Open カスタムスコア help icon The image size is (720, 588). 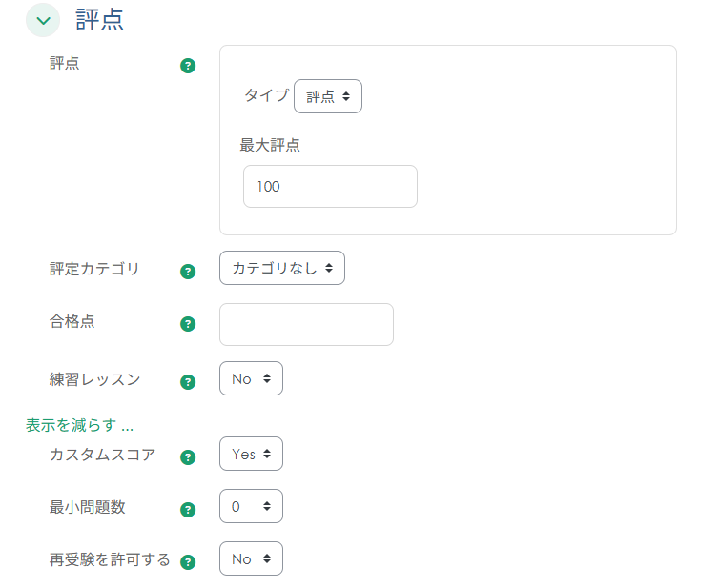(188, 456)
